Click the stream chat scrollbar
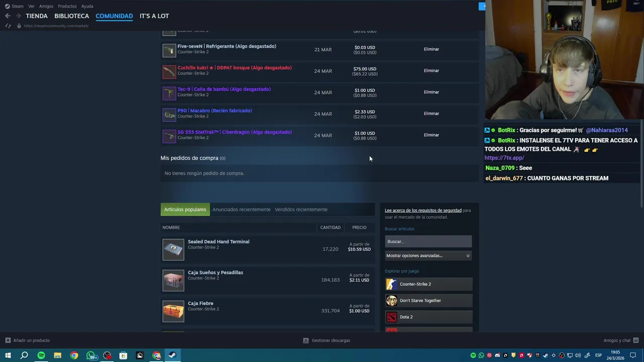Image resolution: width=644 pixels, height=362 pixels. pyautogui.click(x=642, y=163)
